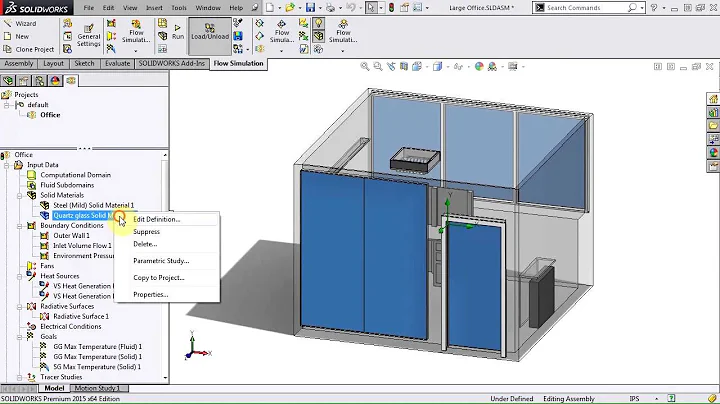Collapse the Radiative Surfaces tree node
The width and height of the screenshot is (720, 404).
tap(20, 307)
